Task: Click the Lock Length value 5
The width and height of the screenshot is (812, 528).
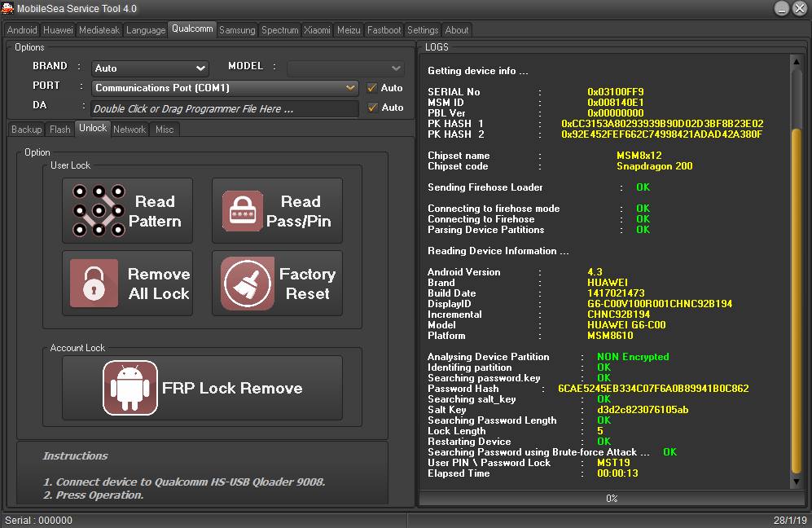Action: (x=600, y=431)
